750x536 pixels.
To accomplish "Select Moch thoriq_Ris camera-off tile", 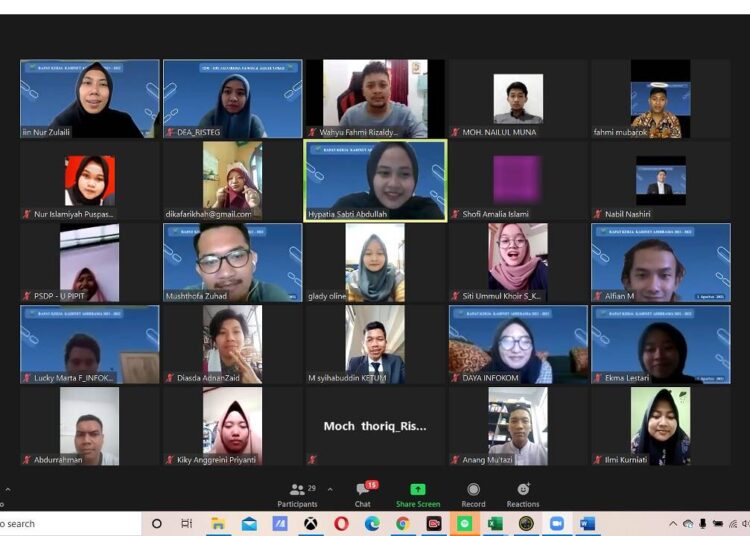I will (x=375, y=427).
